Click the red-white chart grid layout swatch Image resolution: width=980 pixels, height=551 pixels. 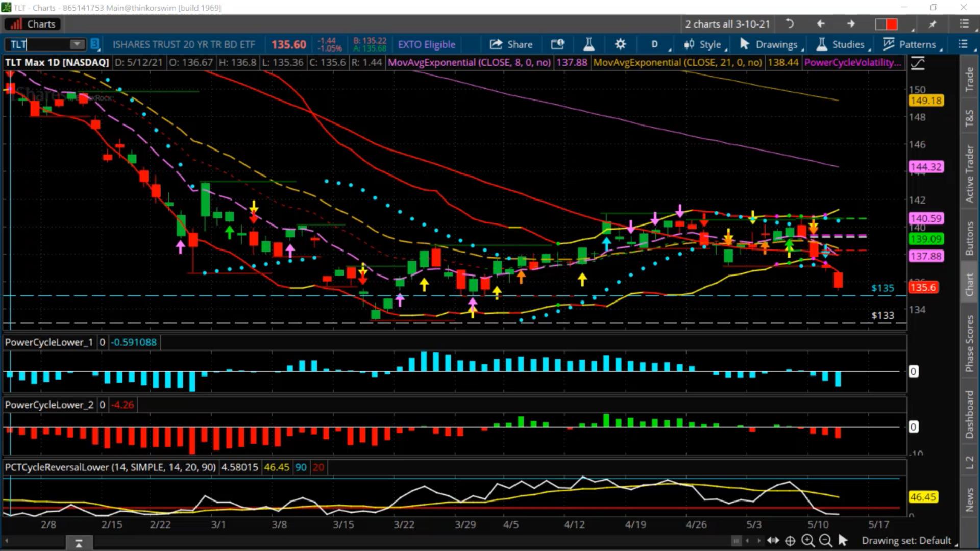(x=887, y=24)
